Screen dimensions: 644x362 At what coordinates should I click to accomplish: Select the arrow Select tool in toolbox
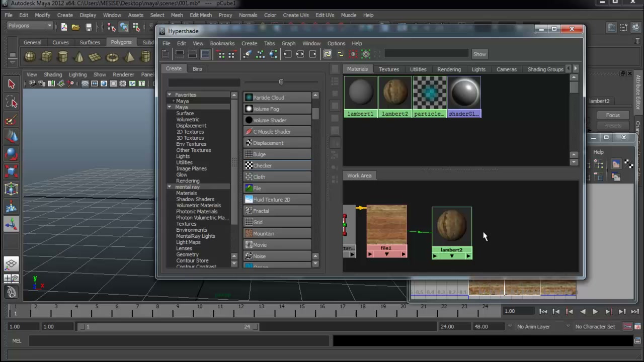click(x=12, y=84)
